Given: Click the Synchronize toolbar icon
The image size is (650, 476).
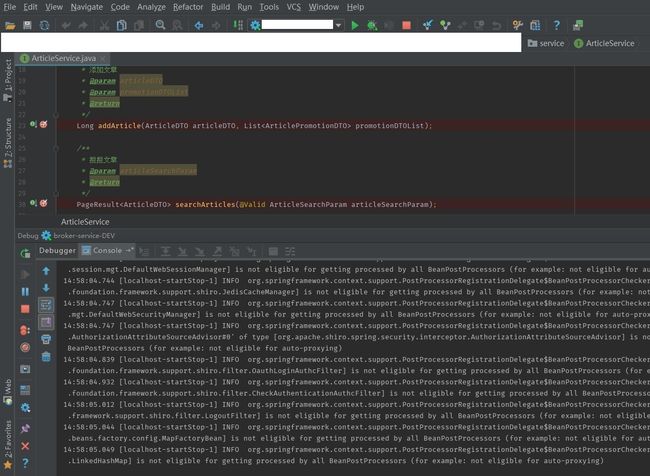Looking at the screenshot, I should pyautogui.click(x=44, y=25).
